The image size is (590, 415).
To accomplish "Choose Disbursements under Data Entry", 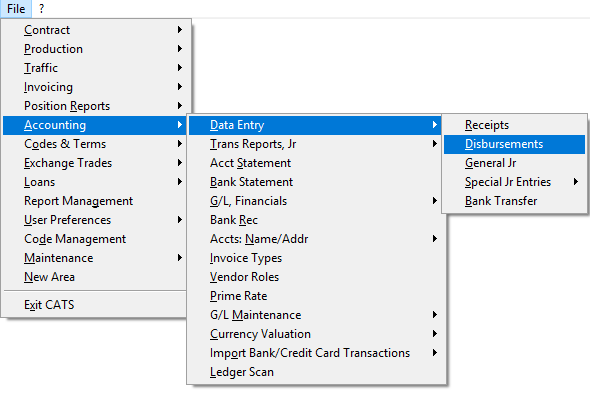I will [514, 144].
